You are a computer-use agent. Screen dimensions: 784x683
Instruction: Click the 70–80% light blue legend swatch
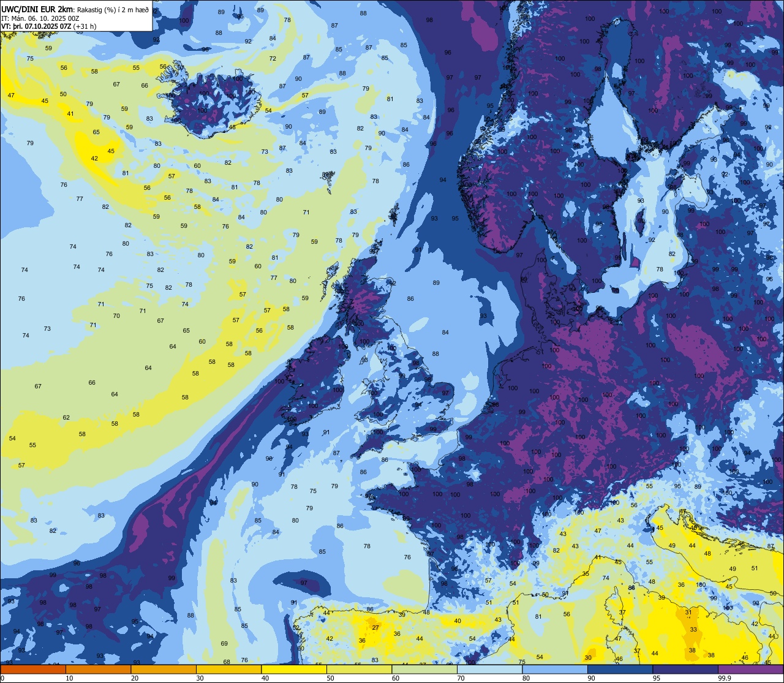point(489,669)
